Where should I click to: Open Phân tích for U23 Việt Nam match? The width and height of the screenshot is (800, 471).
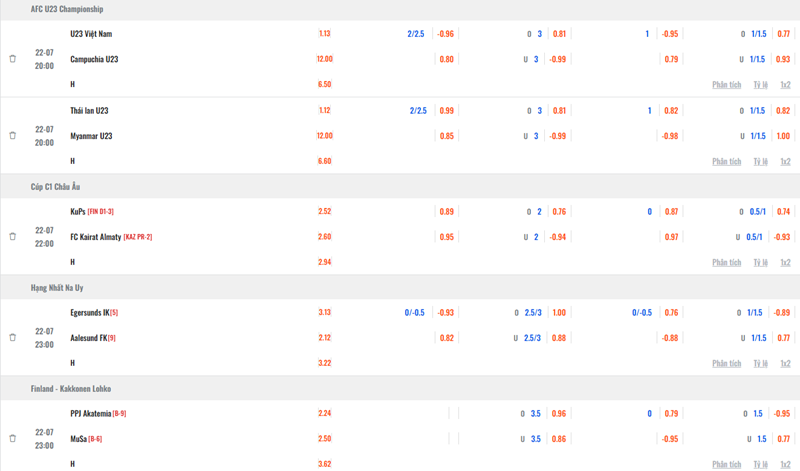(x=726, y=85)
